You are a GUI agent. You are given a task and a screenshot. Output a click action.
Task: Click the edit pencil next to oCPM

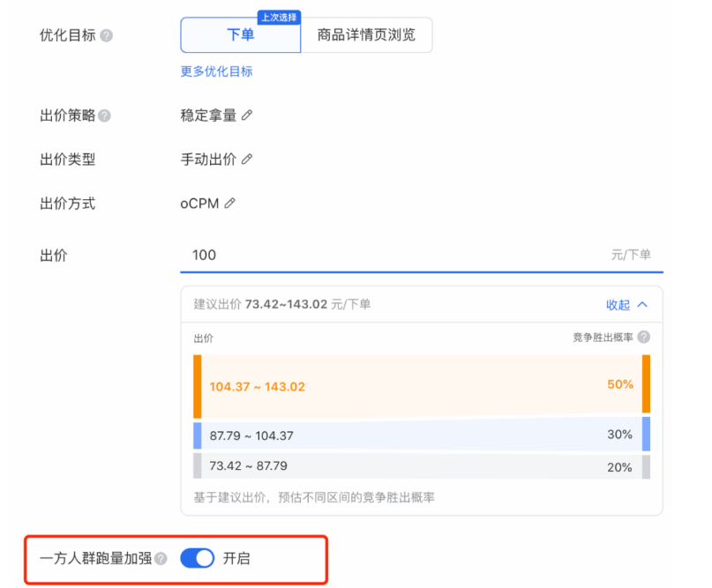point(230,203)
